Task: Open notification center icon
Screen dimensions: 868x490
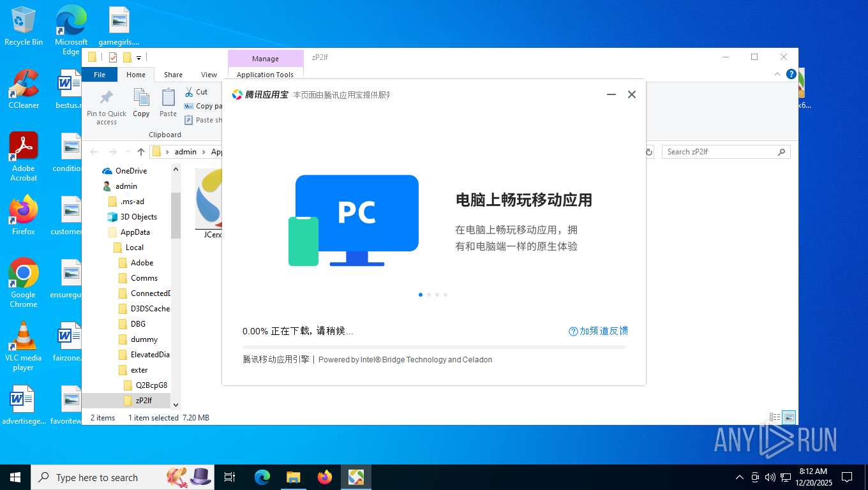Action: point(847,477)
